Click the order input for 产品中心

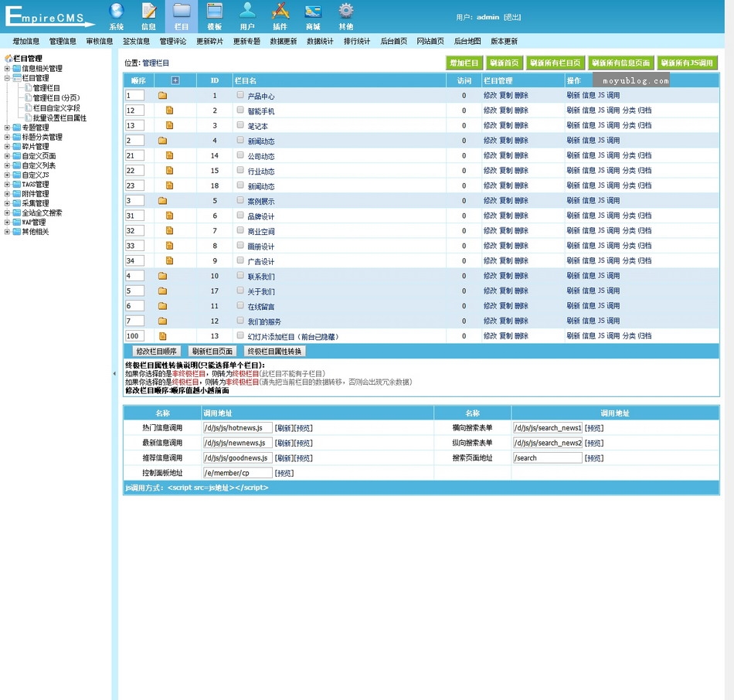tap(134, 96)
